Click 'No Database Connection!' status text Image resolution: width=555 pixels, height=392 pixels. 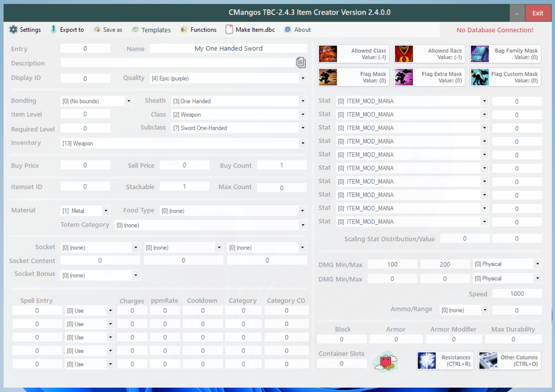495,30
